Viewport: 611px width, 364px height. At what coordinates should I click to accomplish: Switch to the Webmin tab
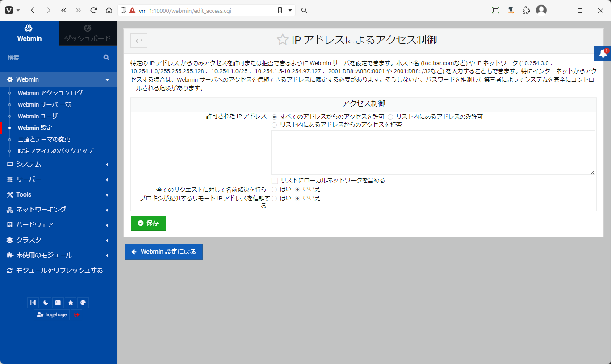coord(29,33)
